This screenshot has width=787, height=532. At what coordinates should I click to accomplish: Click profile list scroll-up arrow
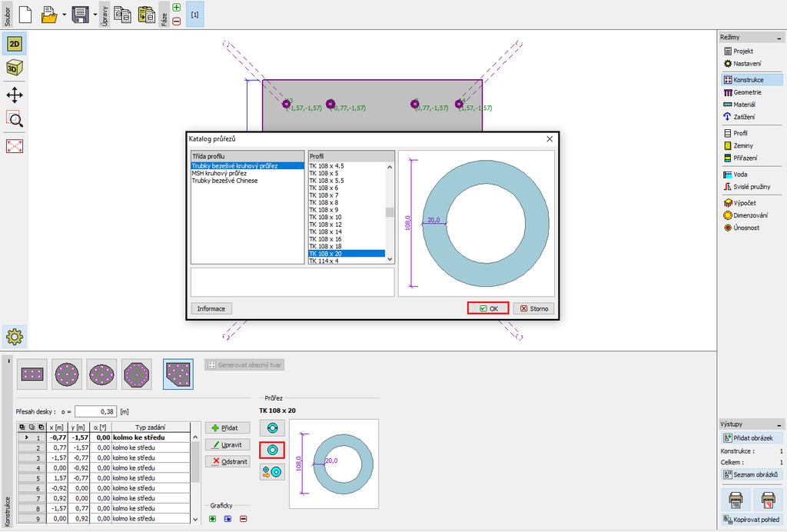pyautogui.click(x=390, y=167)
